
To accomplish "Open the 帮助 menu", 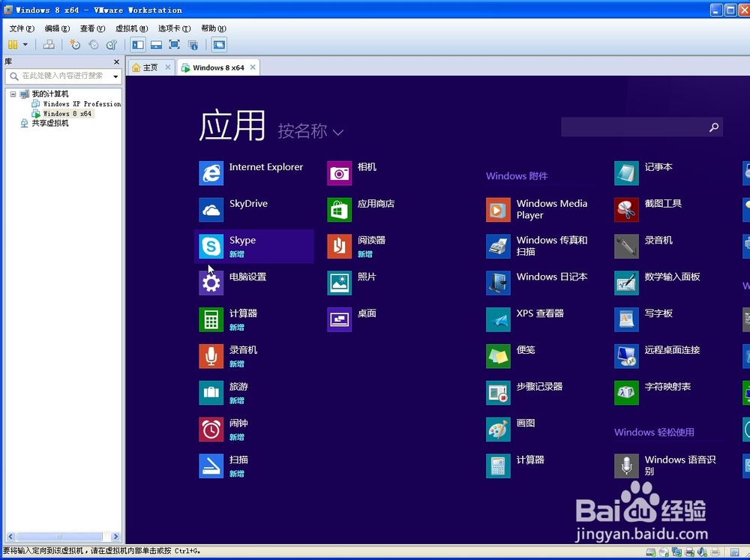I will [213, 28].
